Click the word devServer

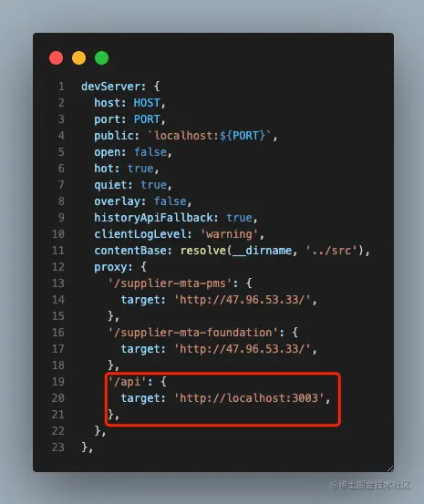[110, 87]
